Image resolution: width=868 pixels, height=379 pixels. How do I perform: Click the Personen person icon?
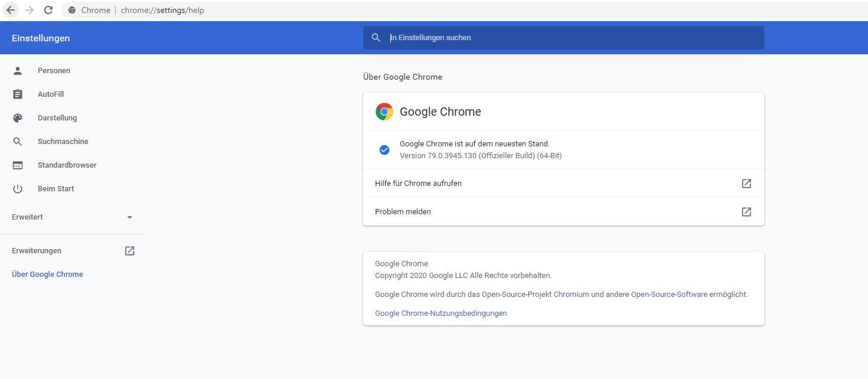point(18,71)
